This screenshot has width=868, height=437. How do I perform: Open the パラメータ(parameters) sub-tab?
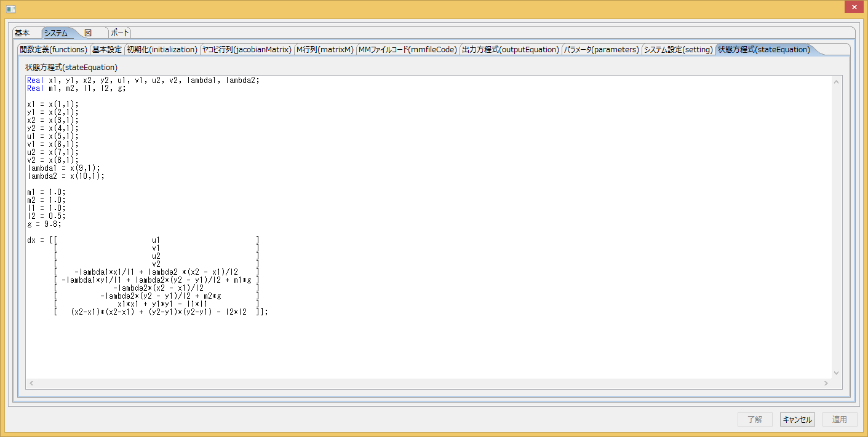point(602,50)
